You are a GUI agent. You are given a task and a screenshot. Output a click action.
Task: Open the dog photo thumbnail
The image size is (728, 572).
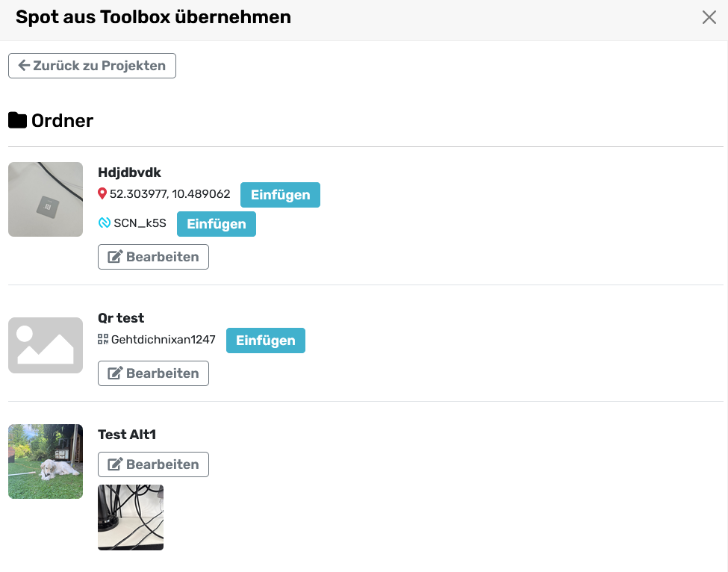click(x=46, y=461)
